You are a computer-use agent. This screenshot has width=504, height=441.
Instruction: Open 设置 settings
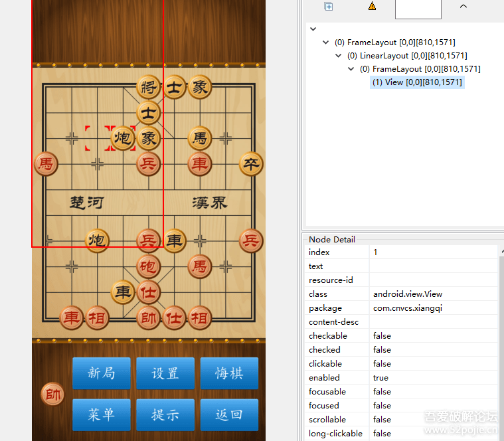point(165,373)
